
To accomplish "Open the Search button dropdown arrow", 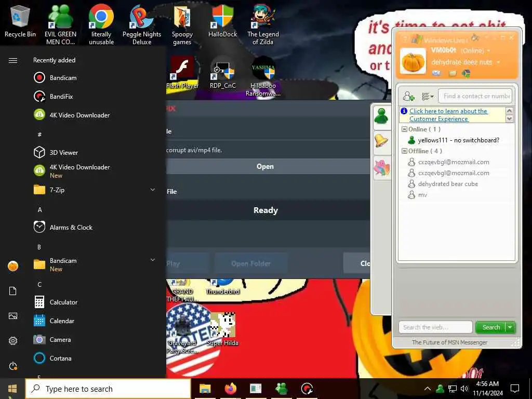I will 510,327.
